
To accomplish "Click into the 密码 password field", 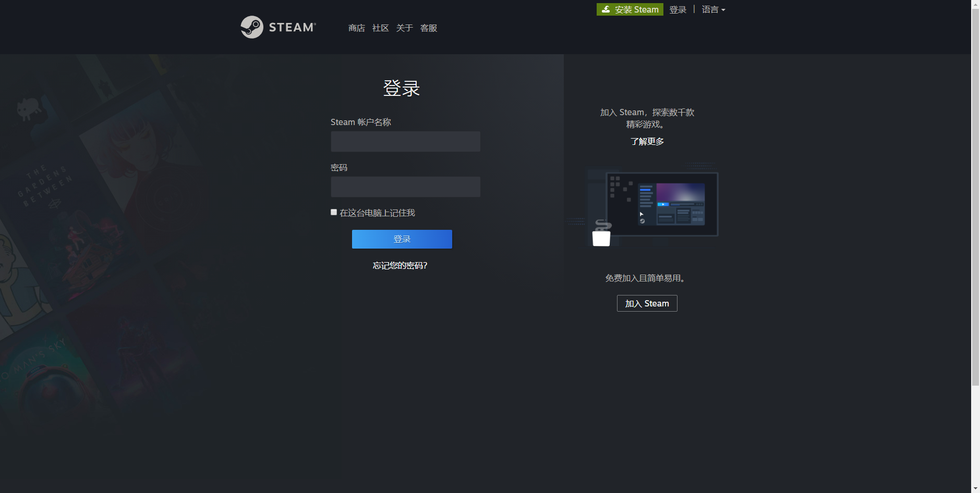I will (405, 187).
